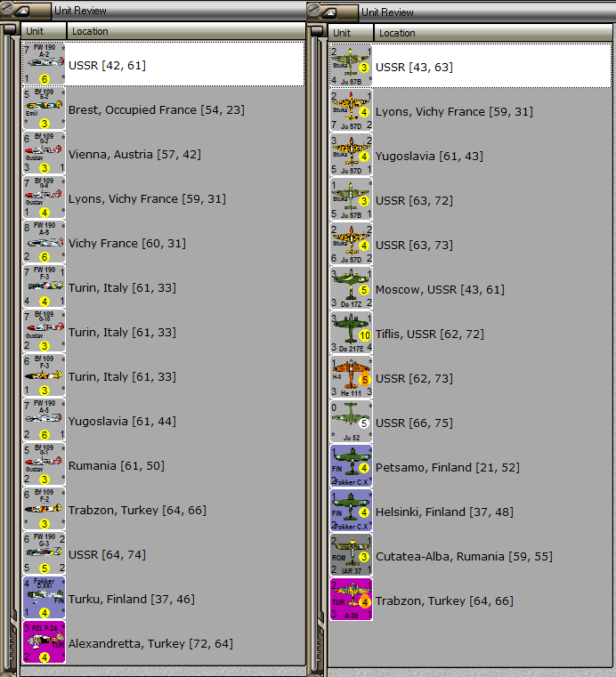Screen dimensions: 616x677
Task: Select the FW 190 A-5 unit icon
Action: 44,420
